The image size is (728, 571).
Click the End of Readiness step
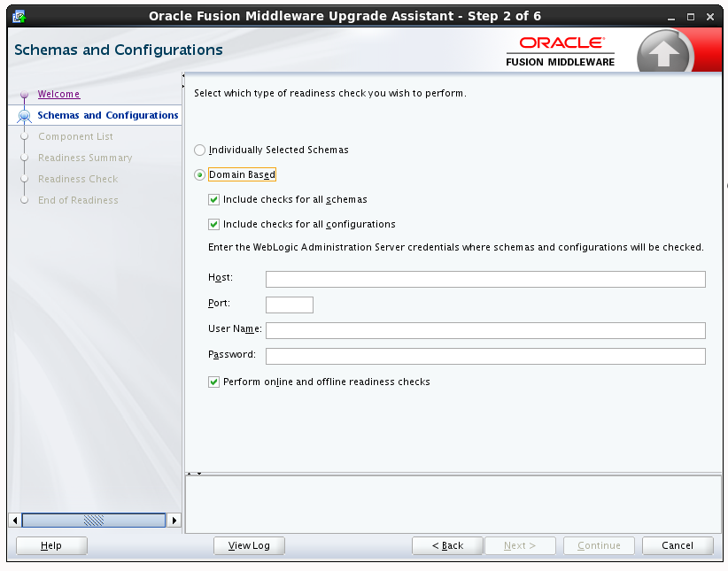pos(78,201)
